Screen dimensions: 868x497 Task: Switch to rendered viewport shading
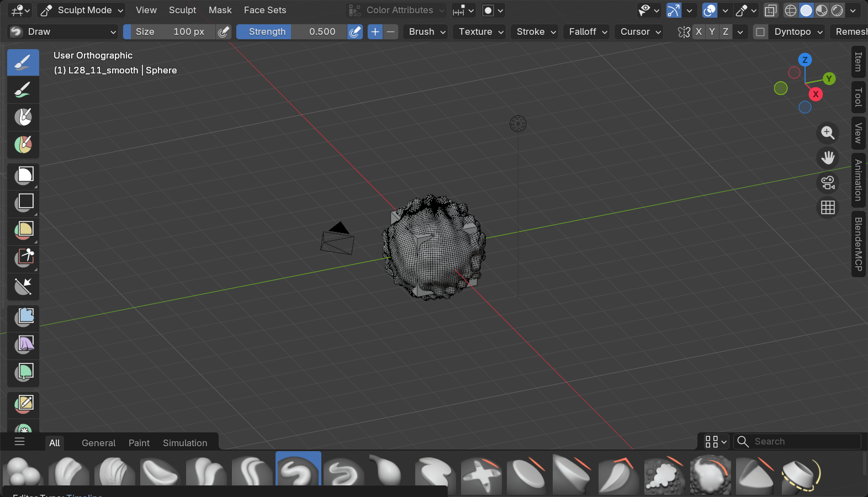click(x=837, y=10)
